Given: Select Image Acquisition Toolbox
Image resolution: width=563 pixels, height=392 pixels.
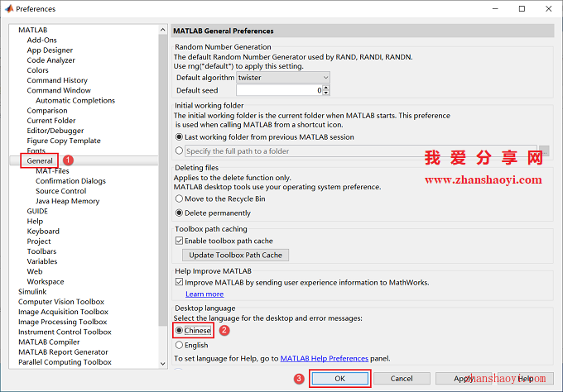Looking at the screenshot, I should (x=63, y=312).
